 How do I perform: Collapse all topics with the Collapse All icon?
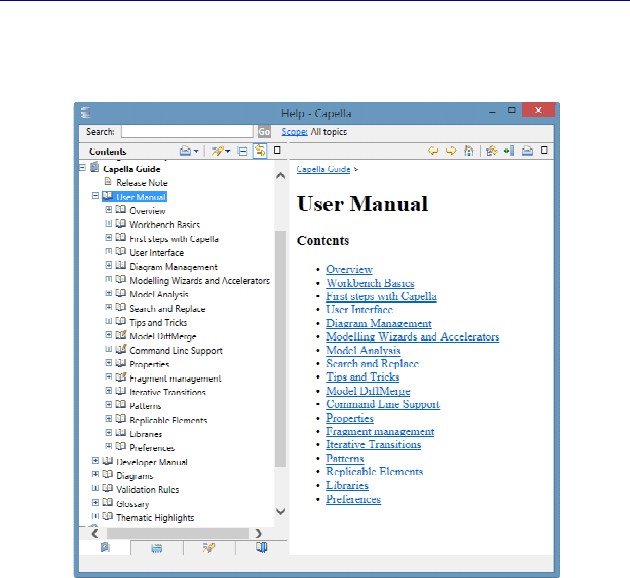242,151
